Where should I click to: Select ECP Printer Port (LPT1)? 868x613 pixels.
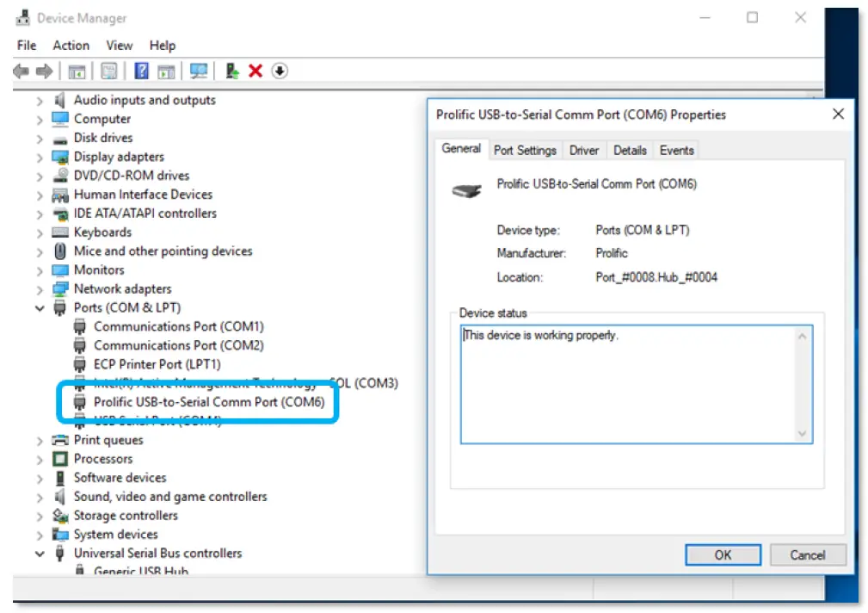(157, 364)
